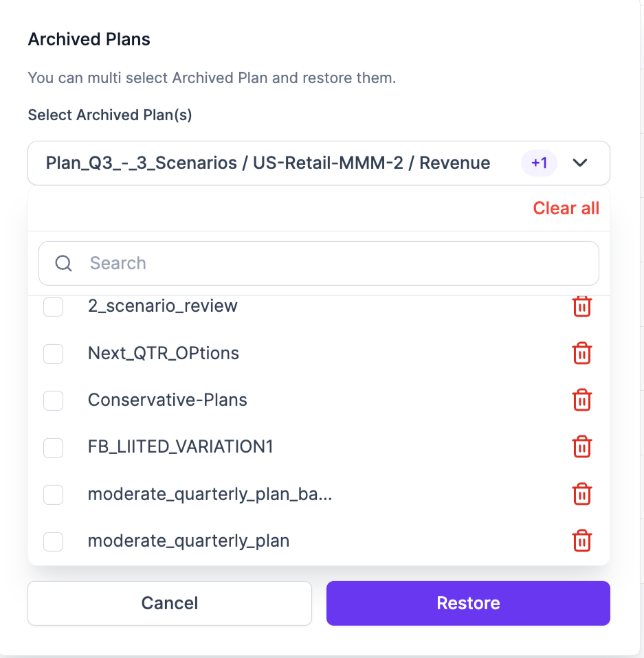Click trash icon for Next_QTR_OPtions
The height and width of the screenshot is (658, 644).
tap(581, 353)
